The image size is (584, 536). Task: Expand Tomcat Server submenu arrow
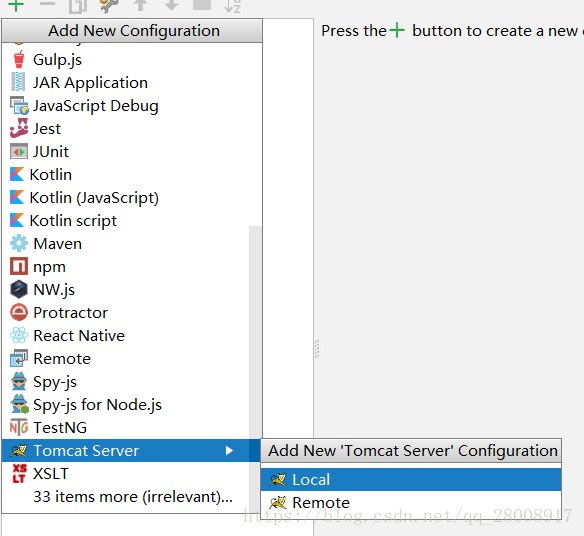(x=229, y=451)
